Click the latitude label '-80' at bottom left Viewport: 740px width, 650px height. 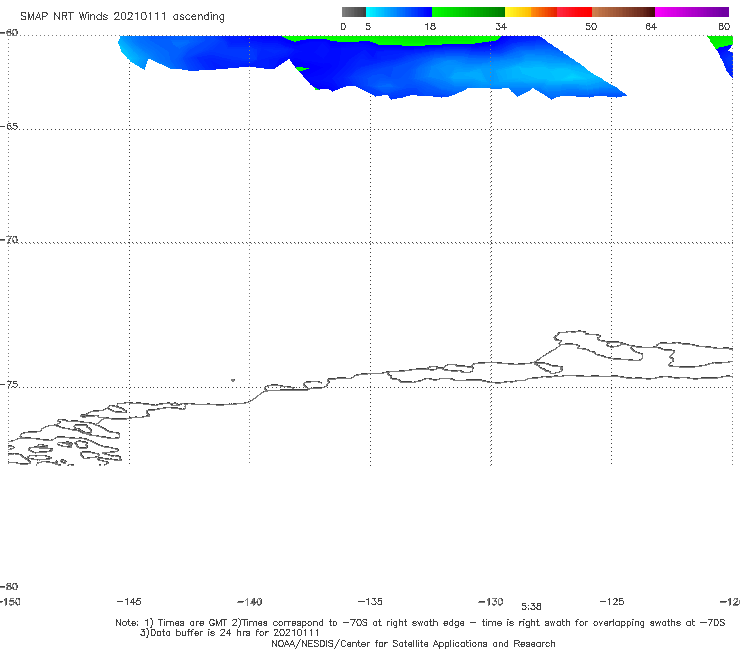click(9, 586)
